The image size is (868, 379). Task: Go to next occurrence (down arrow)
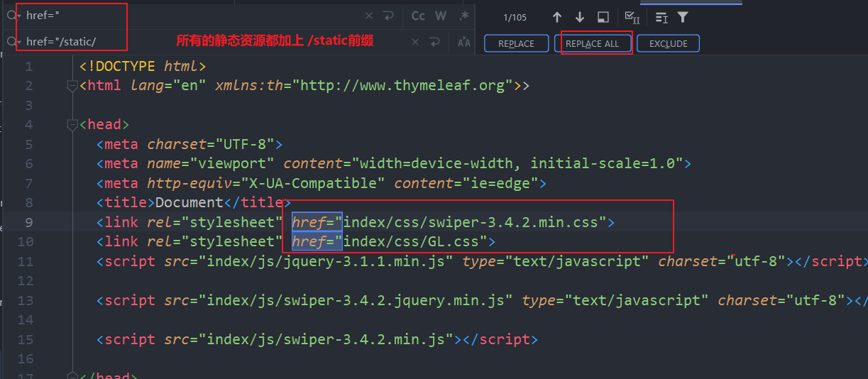coord(580,17)
